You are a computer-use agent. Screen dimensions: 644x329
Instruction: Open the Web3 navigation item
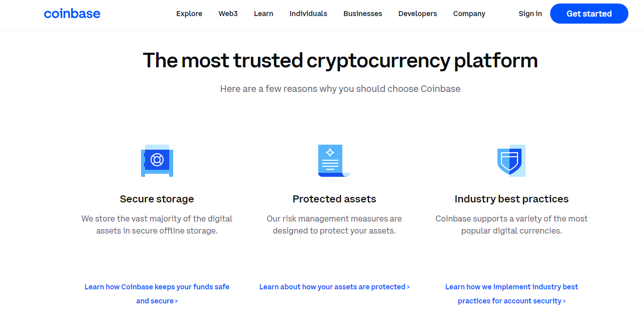click(x=228, y=14)
